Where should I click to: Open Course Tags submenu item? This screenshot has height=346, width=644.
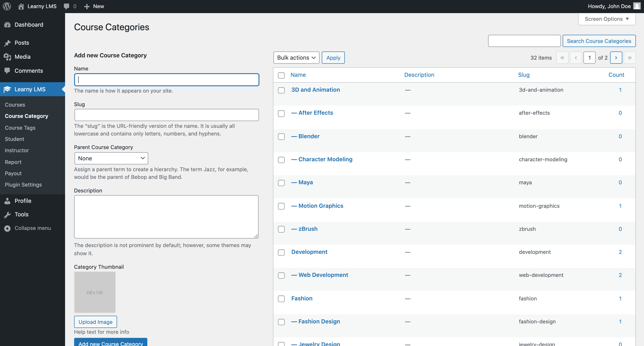pos(20,128)
